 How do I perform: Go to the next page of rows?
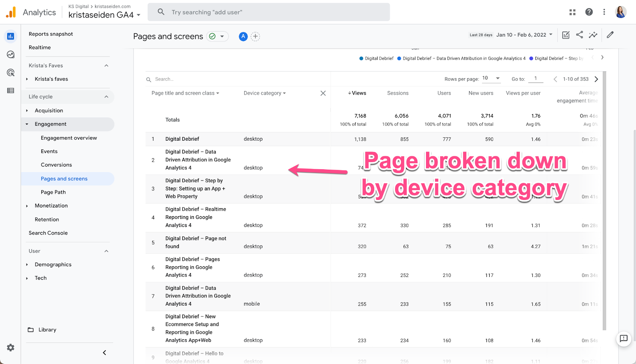pyautogui.click(x=596, y=79)
